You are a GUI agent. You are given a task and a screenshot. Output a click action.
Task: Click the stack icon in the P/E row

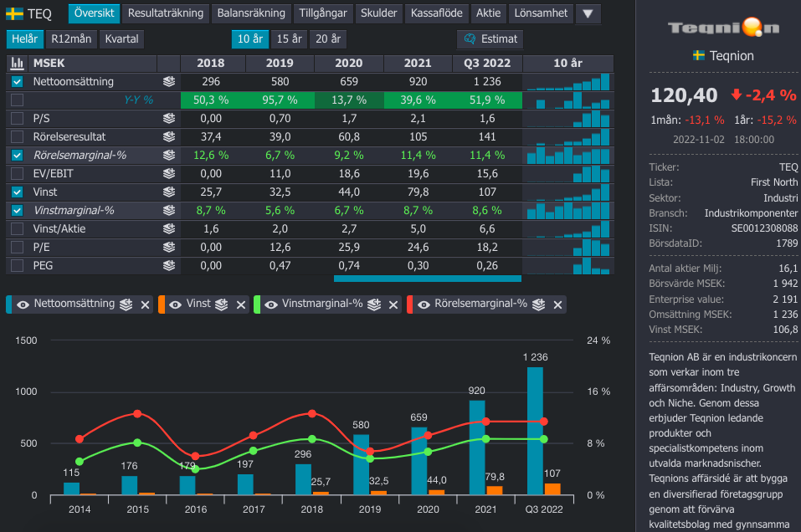point(169,247)
